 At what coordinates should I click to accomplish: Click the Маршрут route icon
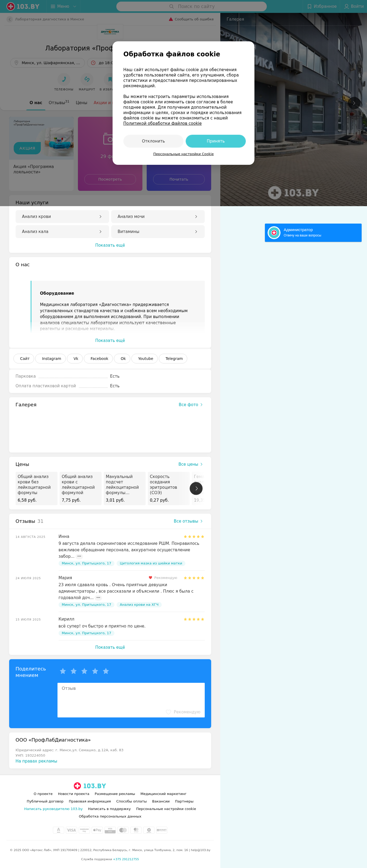click(87, 79)
